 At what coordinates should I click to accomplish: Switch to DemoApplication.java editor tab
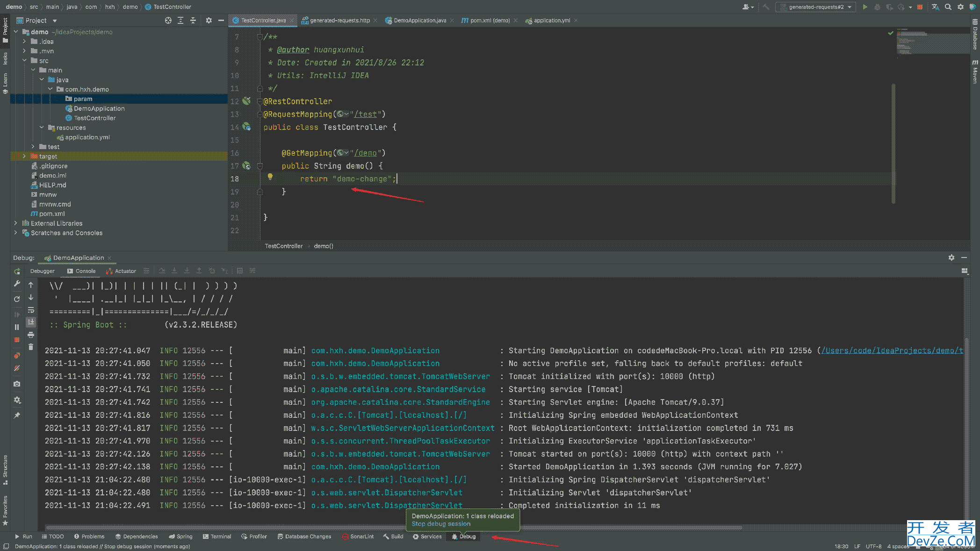point(420,21)
